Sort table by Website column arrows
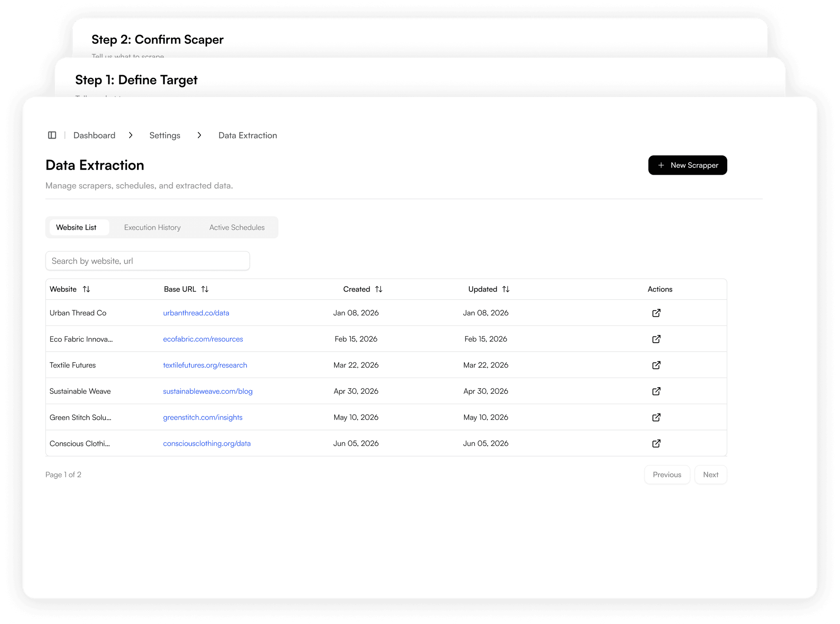Image resolution: width=840 pixels, height=624 pixels. click(x=86, y=289)
